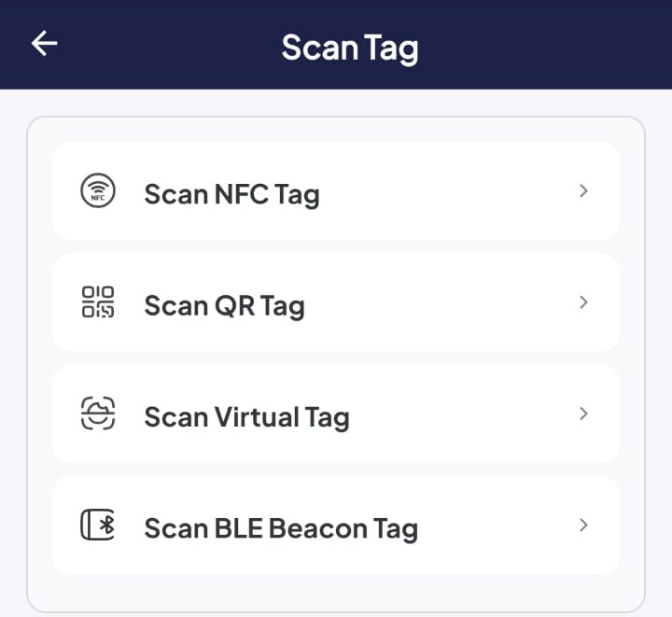Viewport: 672px width, 617px height.
Task: Click the chevron beside Scan Virtual Tag
Action: pos(583,414)
